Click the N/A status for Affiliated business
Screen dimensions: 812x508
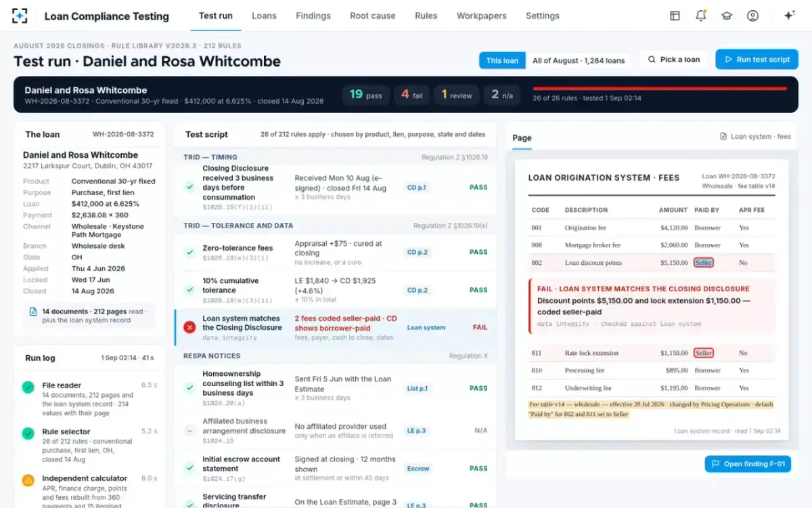coord(481,430)
